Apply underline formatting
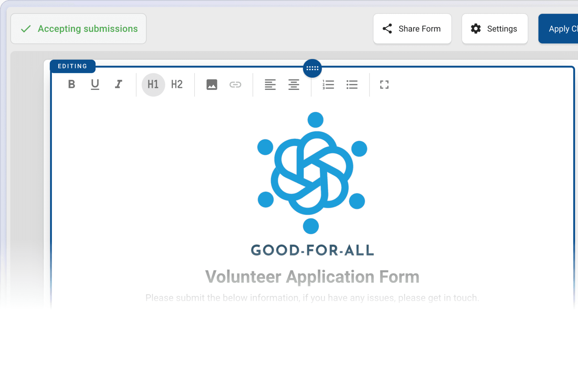Viewport: 578px width, 392px height. [95, 84]
